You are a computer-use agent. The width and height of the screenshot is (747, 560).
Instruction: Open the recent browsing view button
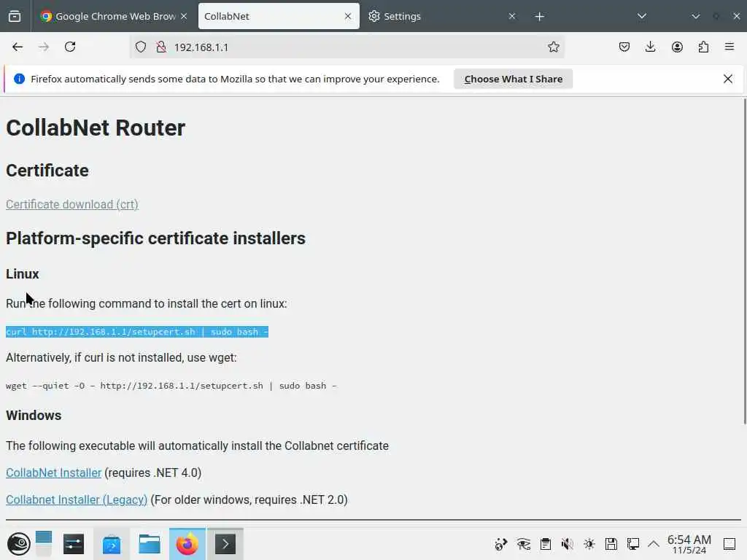15,16
